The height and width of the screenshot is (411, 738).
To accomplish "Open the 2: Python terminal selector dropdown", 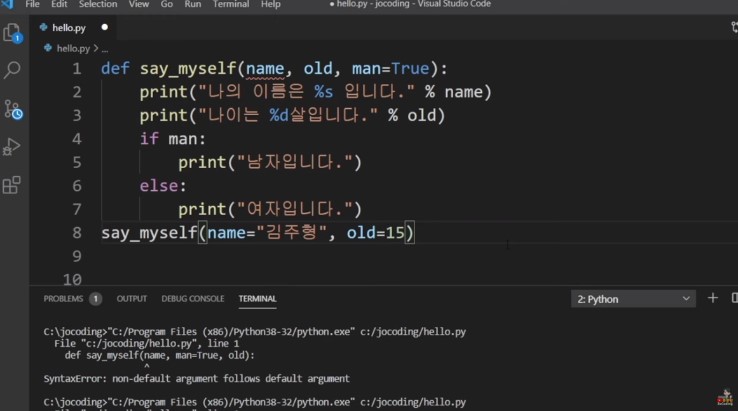I will pyautogui.click(x=633, y=299).
